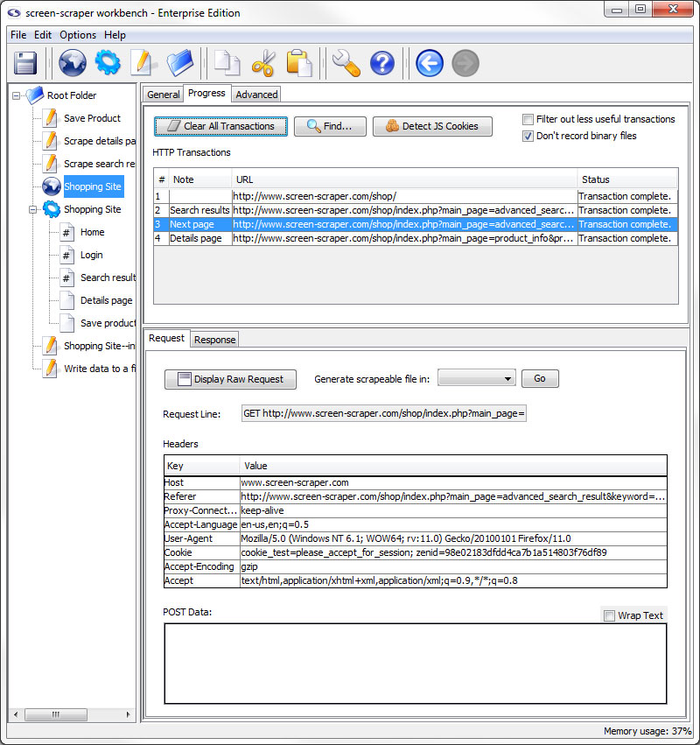Click the Accept-Encoding header row
The height and width of the screenshot is (745, 700).
pos(416,566)
